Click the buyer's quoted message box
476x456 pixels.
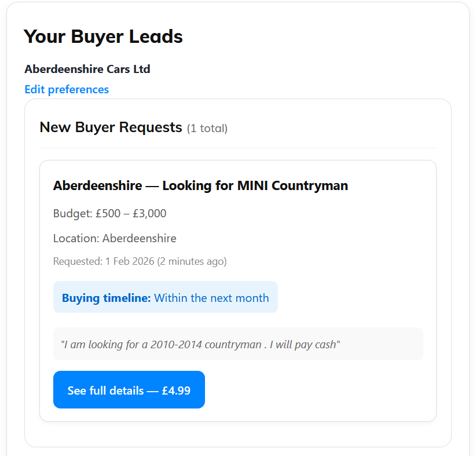(238, 344)
